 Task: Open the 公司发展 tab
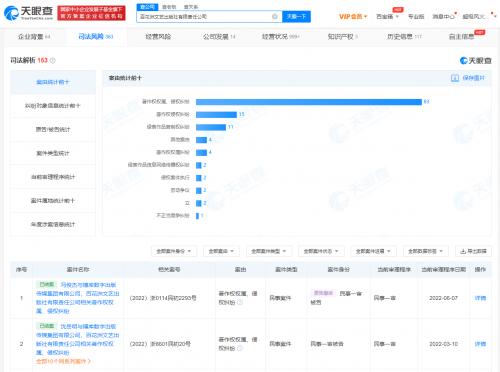pyautogui.click(x=219, y=37)
